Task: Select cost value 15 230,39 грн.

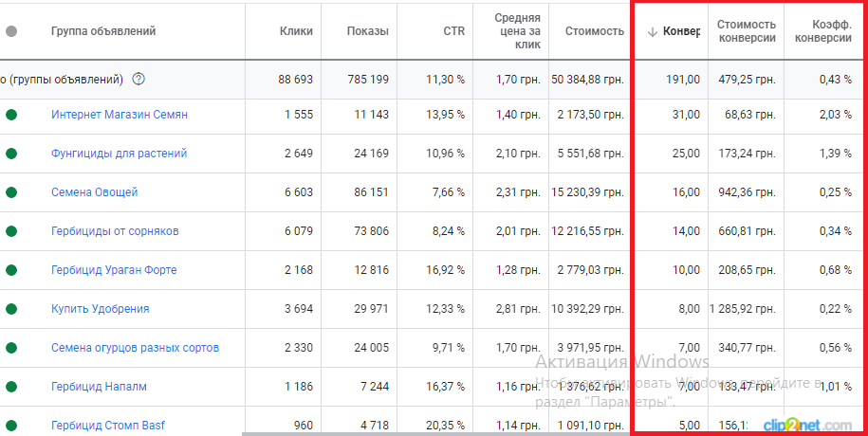Action: click(587, 192)
